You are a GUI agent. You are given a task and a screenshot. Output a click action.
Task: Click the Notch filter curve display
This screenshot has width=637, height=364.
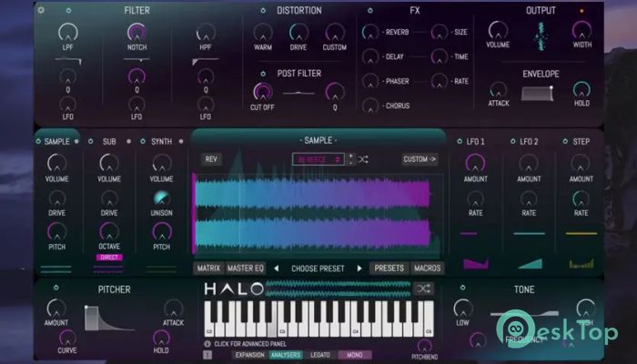coord(136,60)
